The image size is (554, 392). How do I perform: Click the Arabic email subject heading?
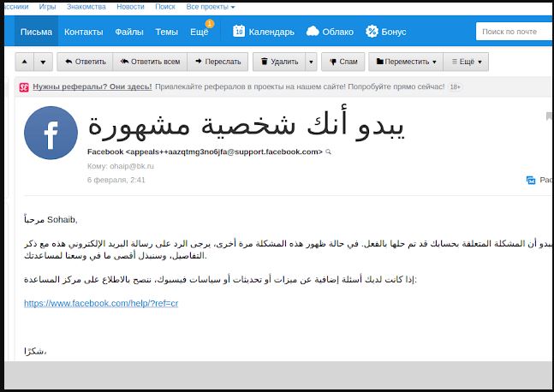click(x=246, y=122)
